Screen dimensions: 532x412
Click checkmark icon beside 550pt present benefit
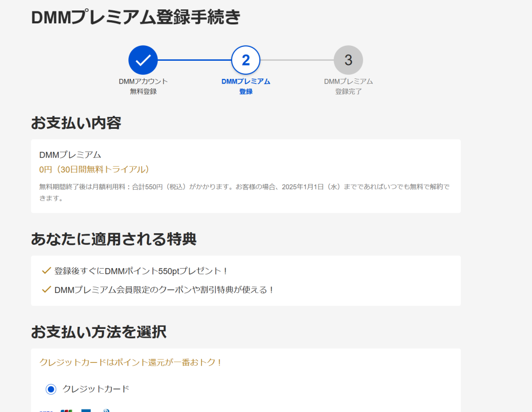click(x=46, y=271)
